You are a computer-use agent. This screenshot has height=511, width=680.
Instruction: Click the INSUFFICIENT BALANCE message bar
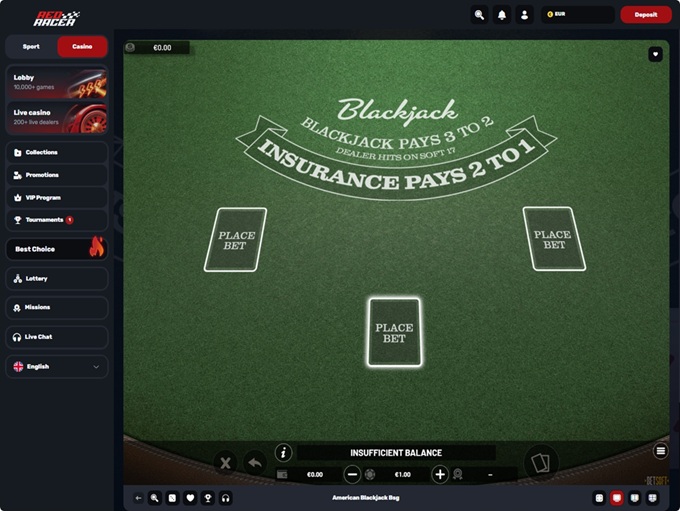click(396, 453)
